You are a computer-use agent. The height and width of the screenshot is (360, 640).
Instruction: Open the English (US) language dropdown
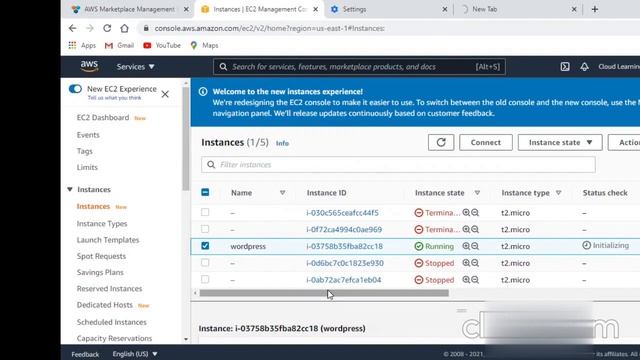tap(135, 354)
